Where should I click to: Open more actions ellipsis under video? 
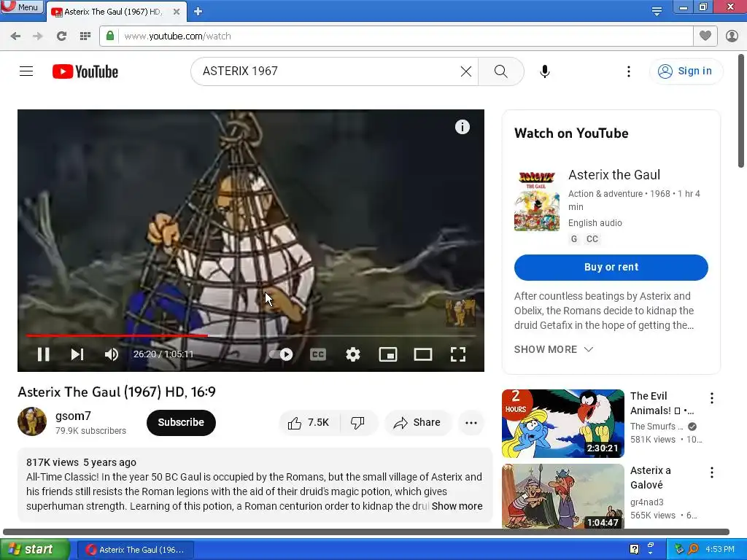(x=471, y=422)
